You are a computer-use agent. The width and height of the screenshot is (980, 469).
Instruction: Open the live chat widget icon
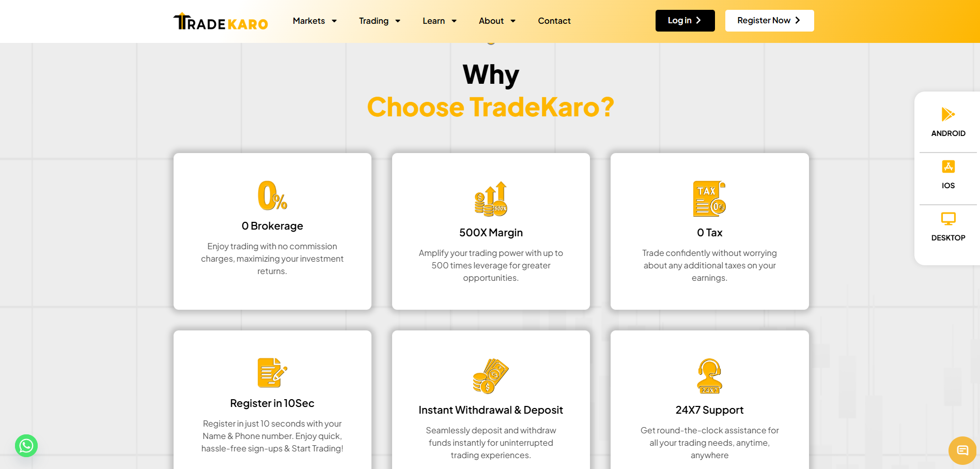(x=962, y=450)
